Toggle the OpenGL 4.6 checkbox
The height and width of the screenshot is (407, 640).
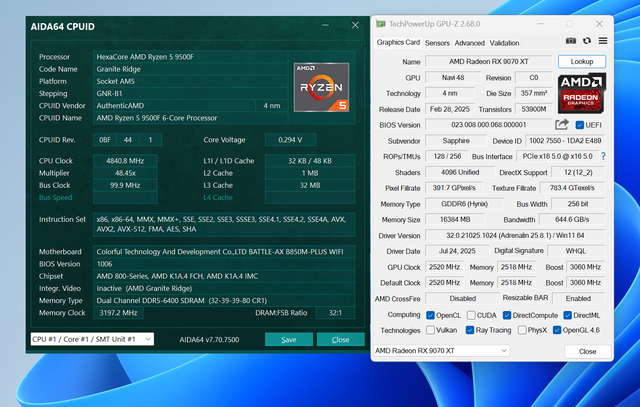coord(557,330)
